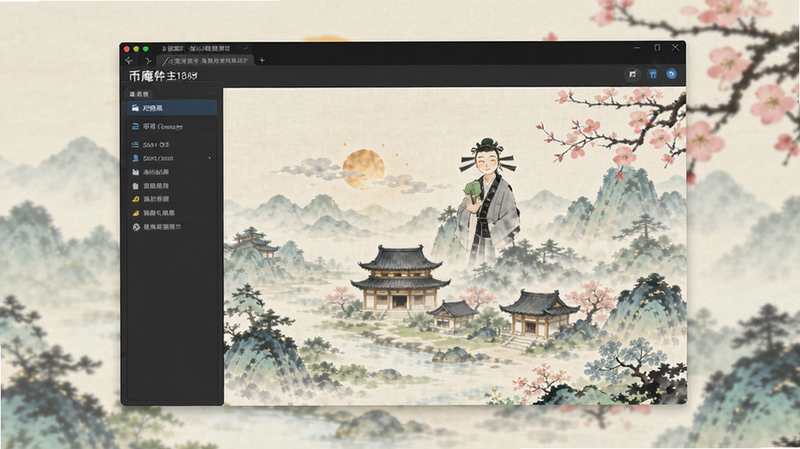This screenshot has width=800, height=449.
Task: Select the sidebar row with the stacked lines icon
Action: click(x=171, y=145)
